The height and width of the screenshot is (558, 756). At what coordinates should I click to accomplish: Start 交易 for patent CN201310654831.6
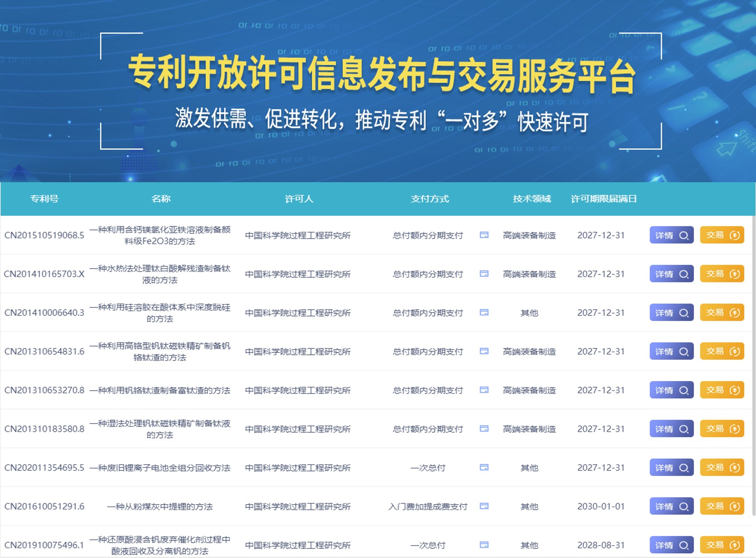click(x=722, y=351)
